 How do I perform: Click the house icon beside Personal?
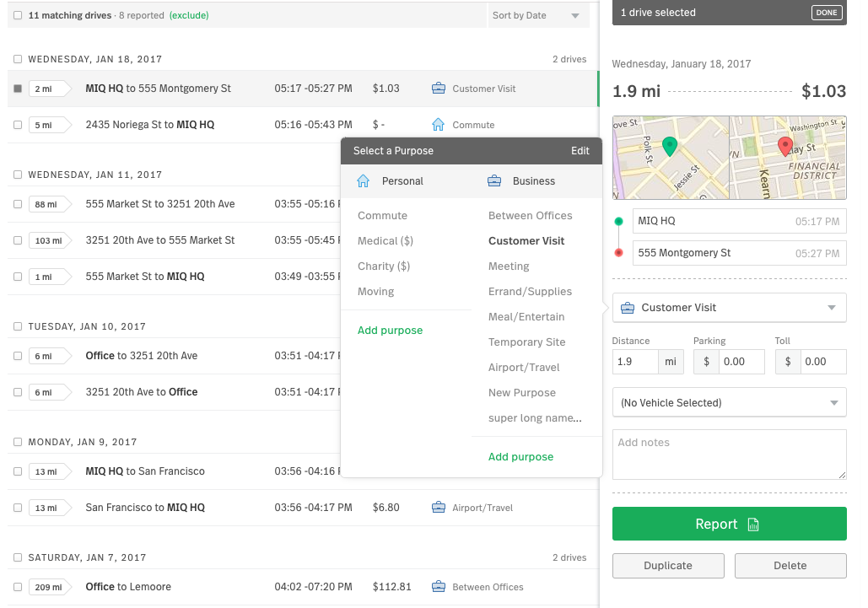click(x=363, y=181)
